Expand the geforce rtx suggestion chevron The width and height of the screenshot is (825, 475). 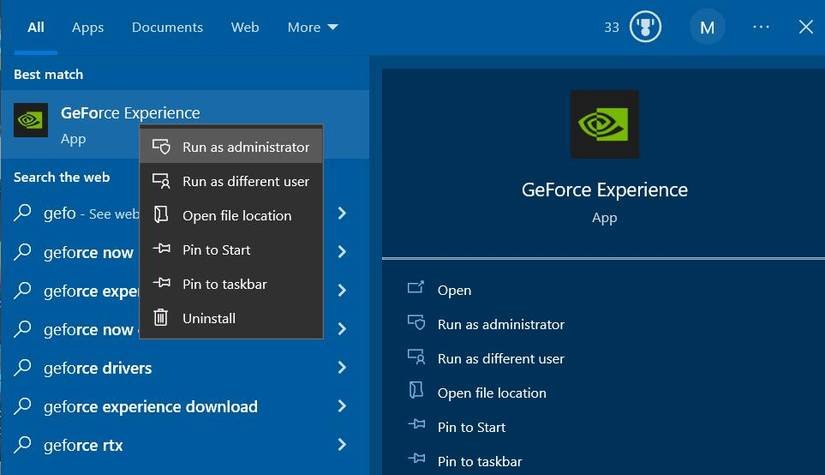coord(342,445)
